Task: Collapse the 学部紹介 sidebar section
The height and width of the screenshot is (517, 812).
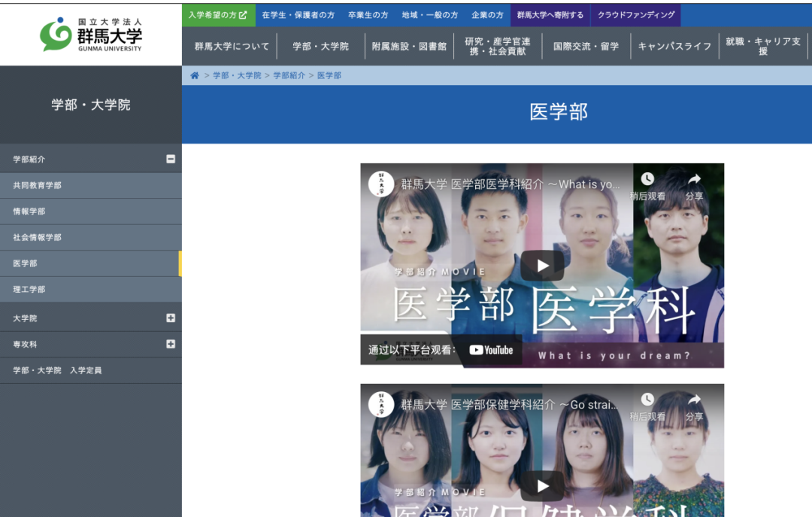Action: tap(171, 160)
